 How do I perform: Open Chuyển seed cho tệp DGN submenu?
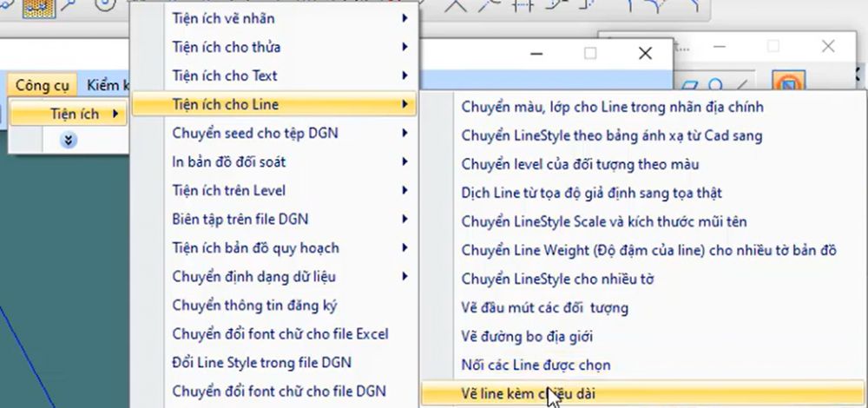(x=274, y=133)
